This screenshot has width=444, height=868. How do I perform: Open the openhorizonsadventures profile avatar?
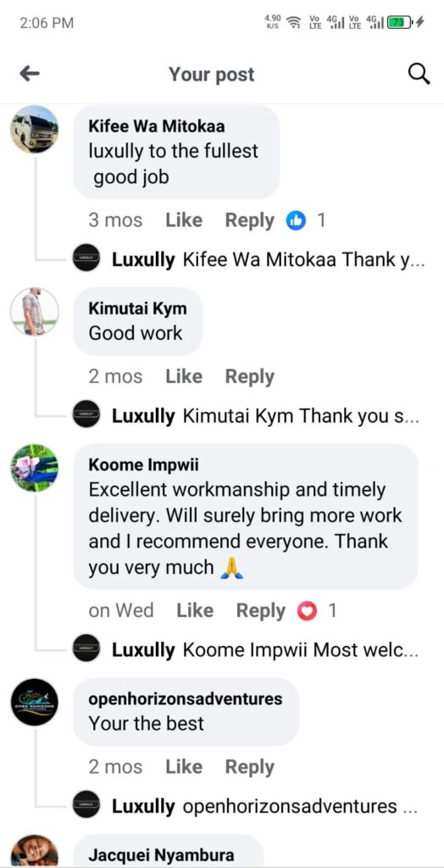tap(35, 702)
